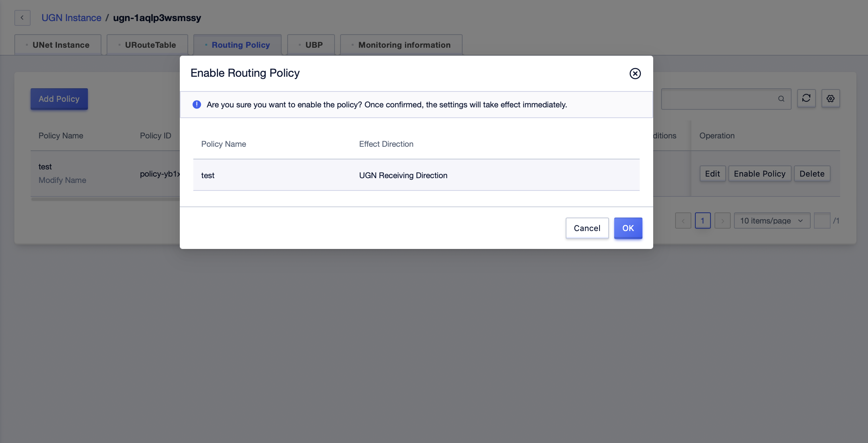Click the test policy name in dialog
This screenshot has height=443, width=868.
208,175
